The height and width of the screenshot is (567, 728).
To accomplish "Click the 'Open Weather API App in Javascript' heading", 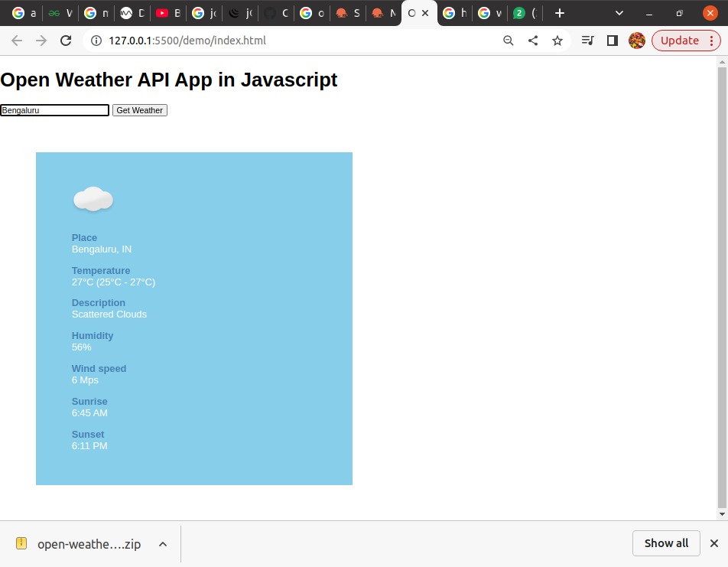I will click(x=169, y=80).
